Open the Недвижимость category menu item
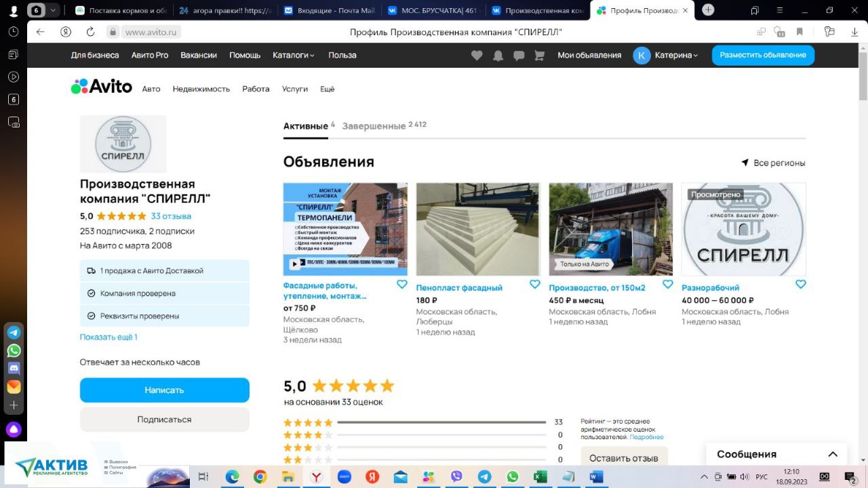Image resolution: width=868 pixels, height=488 pixels. tap(201, 89)
